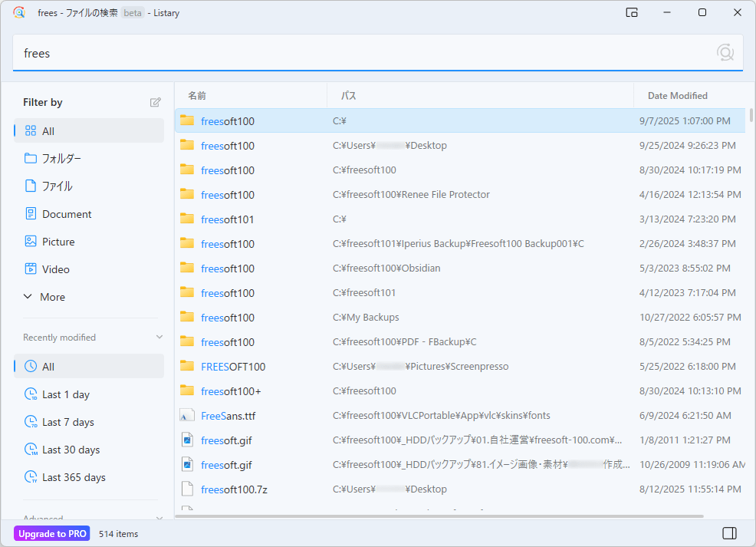Image resolution: width=756 pixels, height=547 pixels.
Task: Select freesoft100 in PDF - FBackup path
Action: coord(460,341)
